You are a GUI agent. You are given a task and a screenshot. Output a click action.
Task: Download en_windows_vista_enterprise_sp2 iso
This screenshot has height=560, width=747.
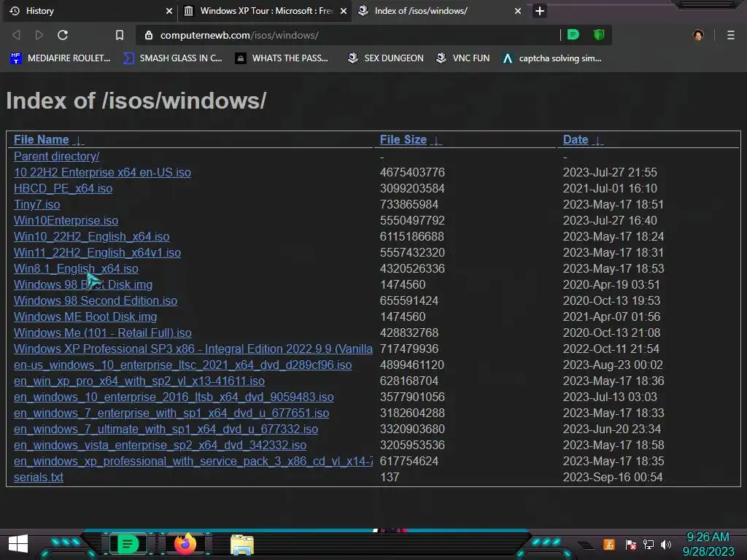coord(160,445)
